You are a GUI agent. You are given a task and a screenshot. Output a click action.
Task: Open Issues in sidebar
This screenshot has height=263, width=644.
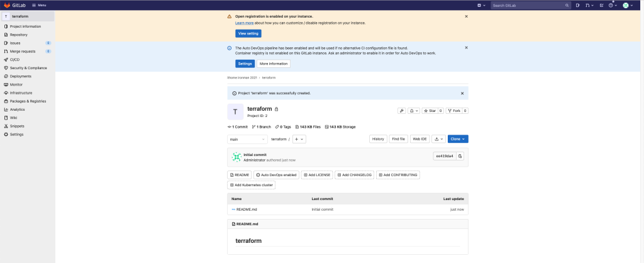click(x=15, y=43)
